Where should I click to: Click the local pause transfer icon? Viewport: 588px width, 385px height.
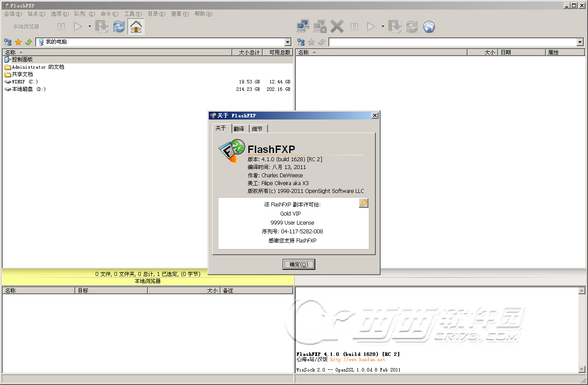(61, 27)
